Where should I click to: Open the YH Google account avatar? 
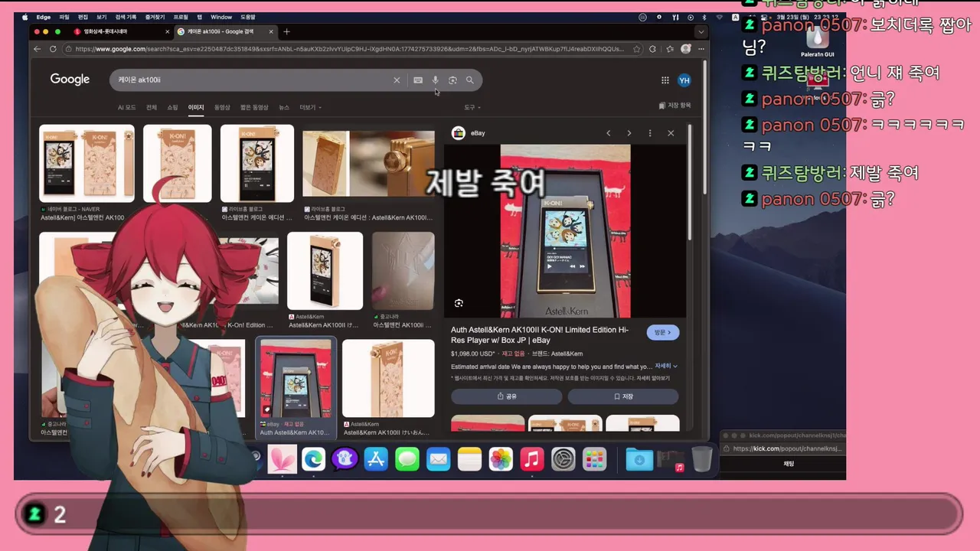point(684,80)
